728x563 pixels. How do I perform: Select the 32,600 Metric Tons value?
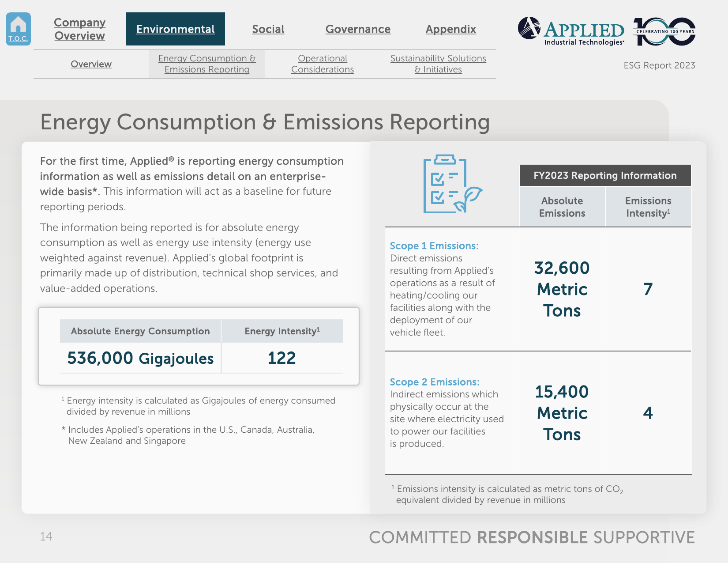pyautogui.click(x=562, y=289)
